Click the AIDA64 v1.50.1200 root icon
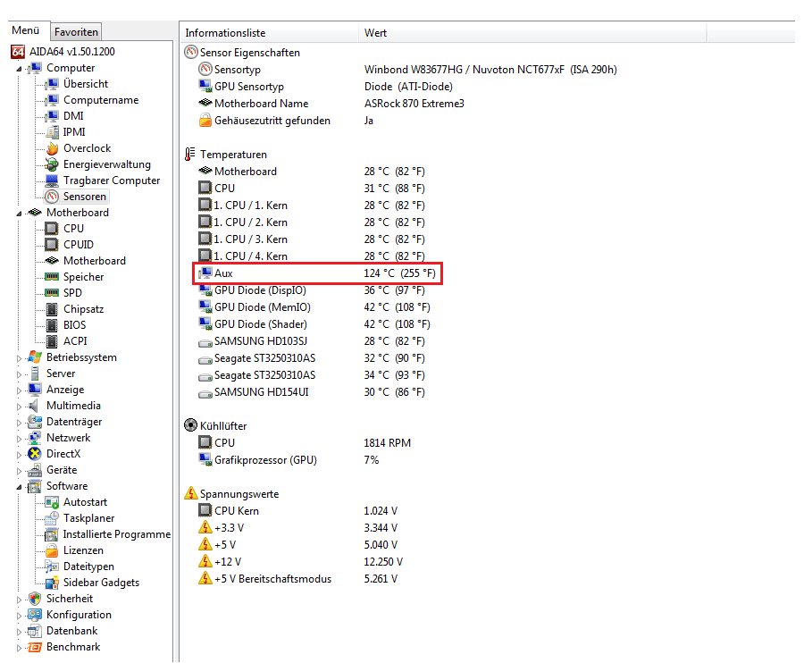This screenshot has height=663, width=812. pyautogui.click(x=18, y=52)
